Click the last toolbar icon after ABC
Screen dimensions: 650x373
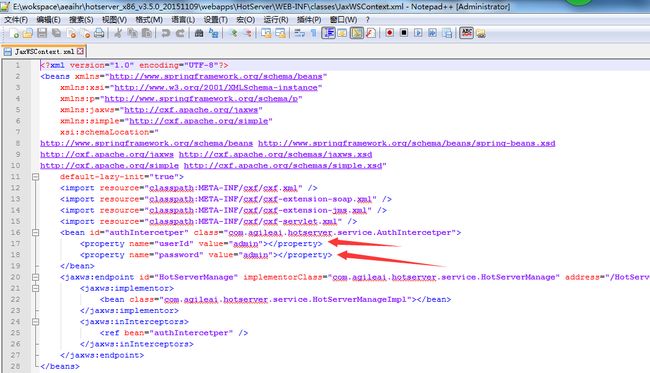tap(481, 33)
